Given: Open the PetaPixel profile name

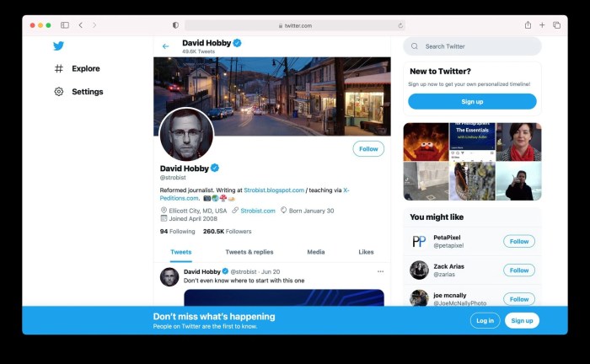Looking at the screenshot, I should (x=447, y=238).
